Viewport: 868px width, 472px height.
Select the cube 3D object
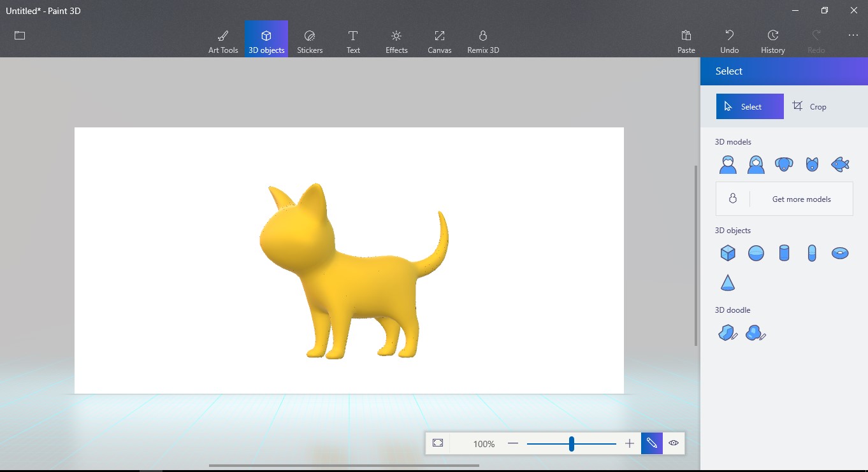pyautogui.click(x=728, y=253)
